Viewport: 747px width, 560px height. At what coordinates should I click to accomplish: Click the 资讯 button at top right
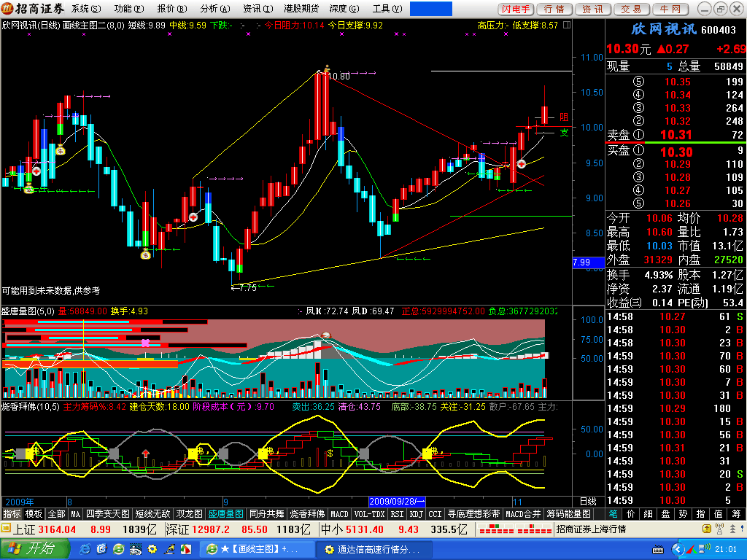(592, 9)
